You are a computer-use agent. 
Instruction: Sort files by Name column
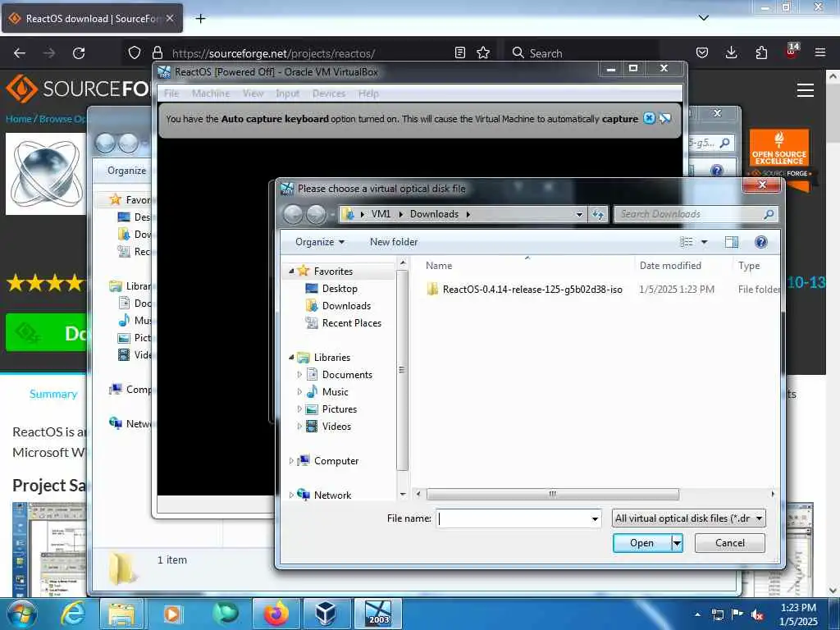point(439,266)
